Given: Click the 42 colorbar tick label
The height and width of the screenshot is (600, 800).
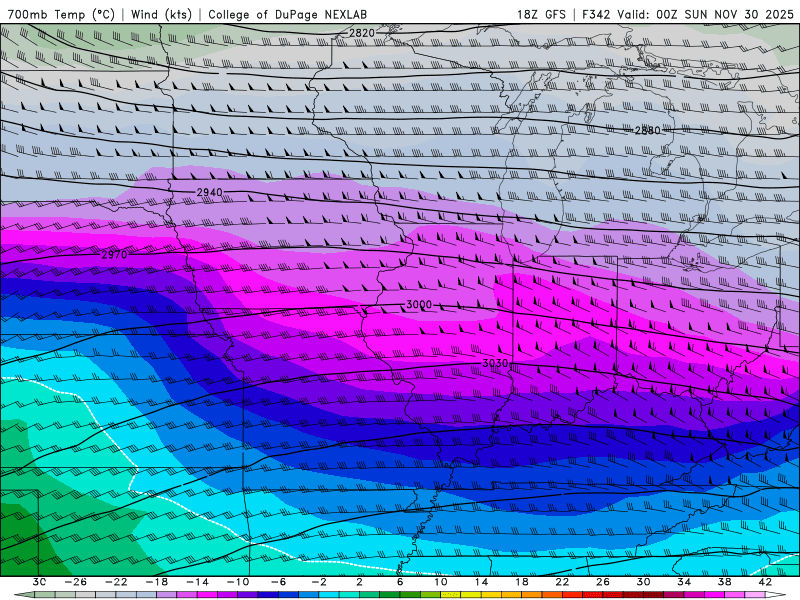Looking at the screenshot, I should click(765, 582).
